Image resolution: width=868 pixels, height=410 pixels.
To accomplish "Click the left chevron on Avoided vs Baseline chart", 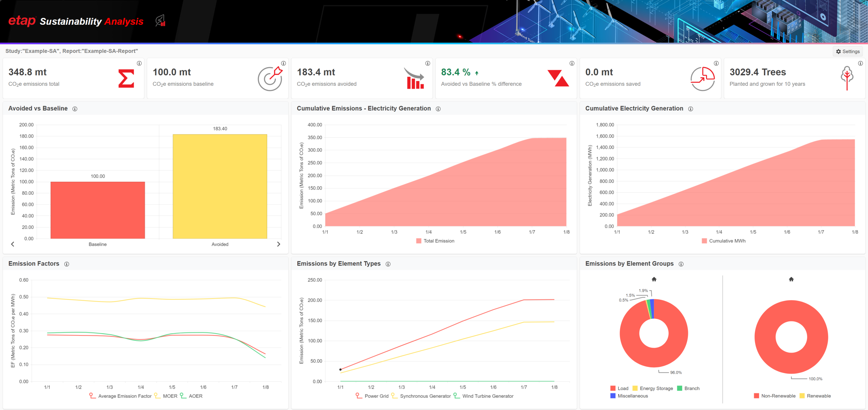I will pos(12,244).
